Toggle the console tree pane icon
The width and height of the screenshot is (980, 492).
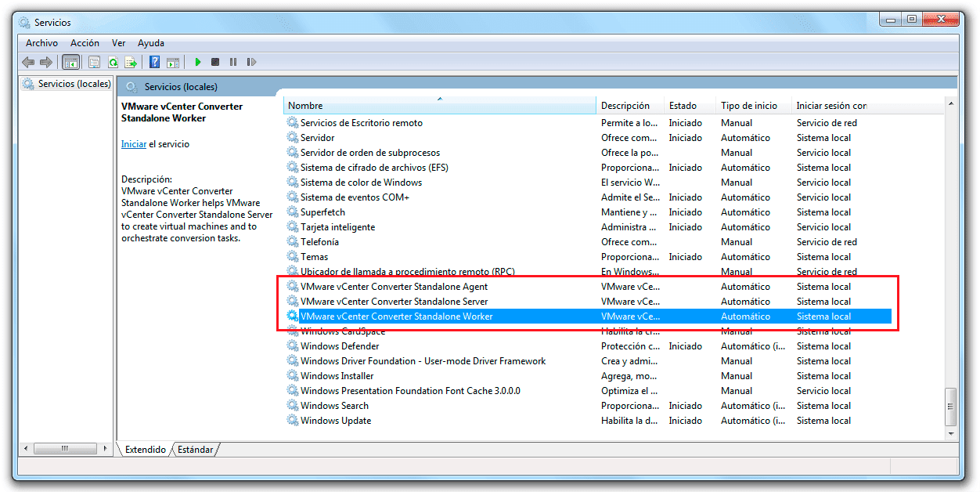[70, 62]
